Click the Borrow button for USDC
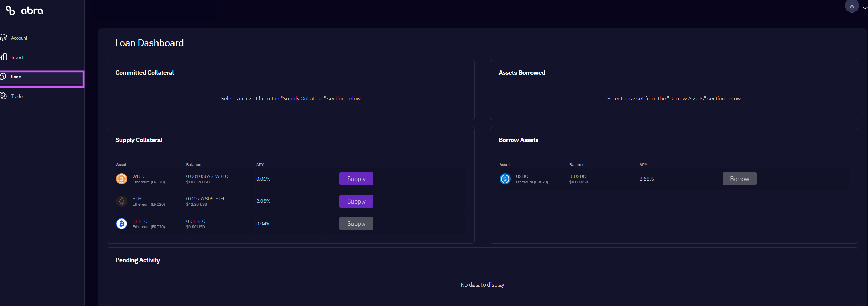 tap(740, 179)
